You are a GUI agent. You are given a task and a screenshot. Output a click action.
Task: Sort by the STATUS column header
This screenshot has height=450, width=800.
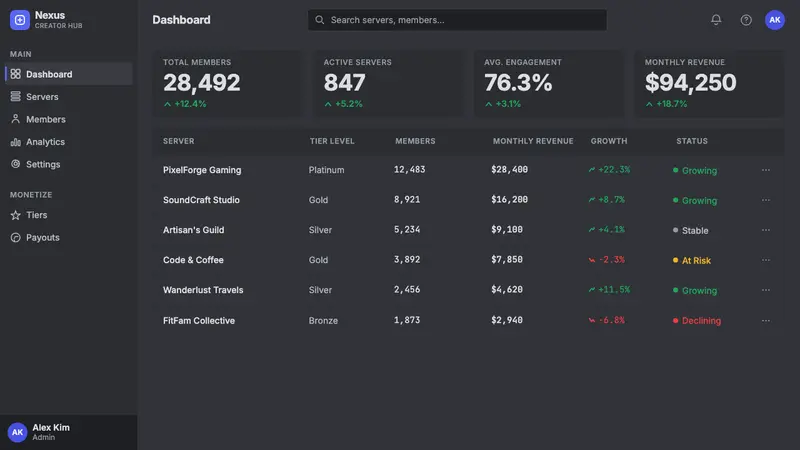pyautogui.click(x=692, y=141)
